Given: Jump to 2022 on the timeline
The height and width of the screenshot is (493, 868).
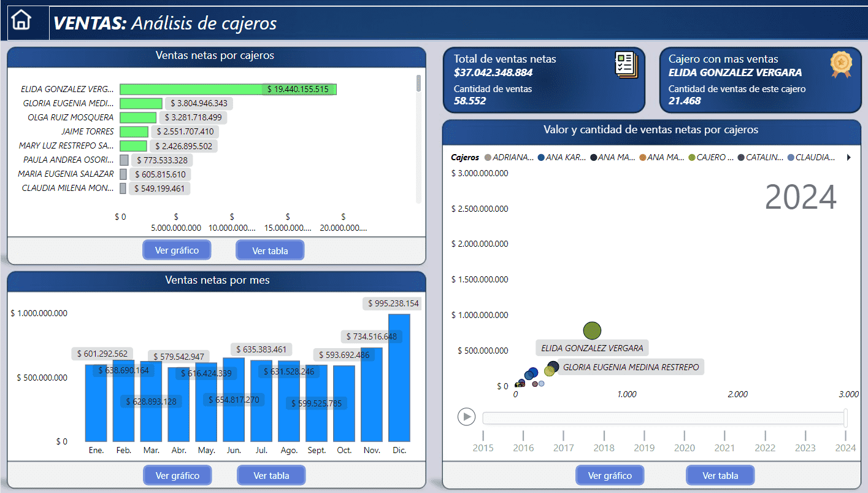Looking at the screenshot, I should (x=765, y=448).
